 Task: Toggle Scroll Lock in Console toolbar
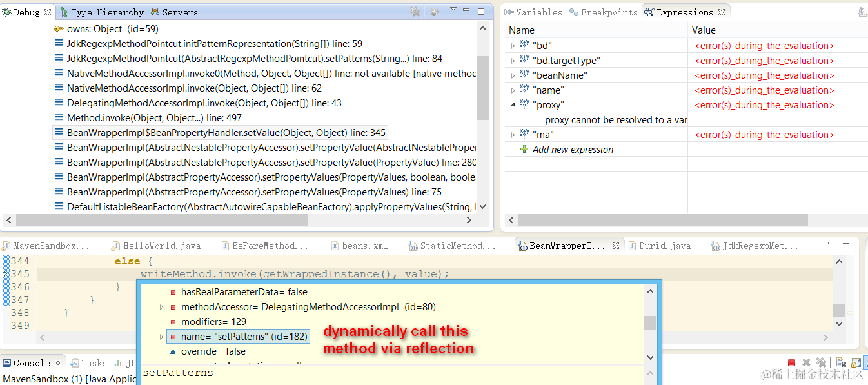[x=856, y=363]
